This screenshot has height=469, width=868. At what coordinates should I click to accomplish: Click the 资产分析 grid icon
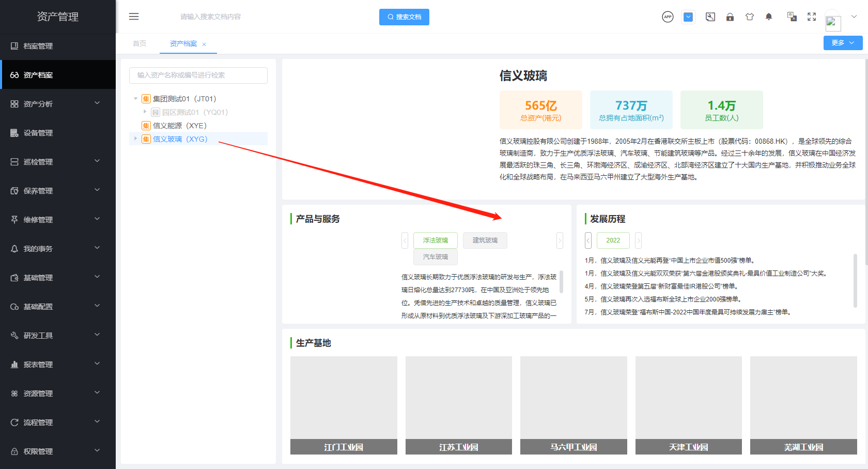coord(14,104)
